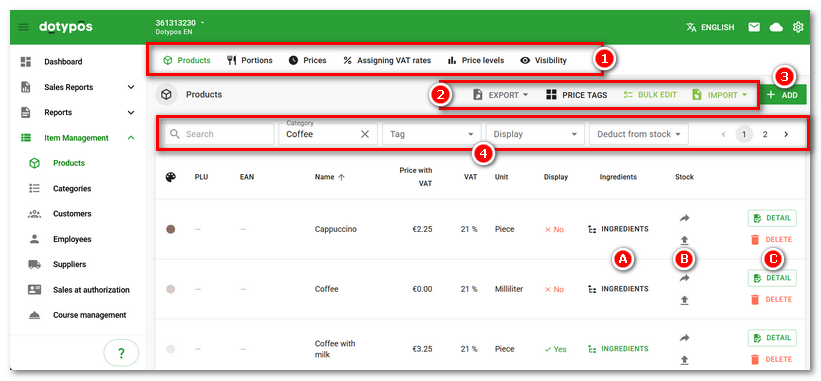Click the Display No value for Cappuccino

point(554,229)
